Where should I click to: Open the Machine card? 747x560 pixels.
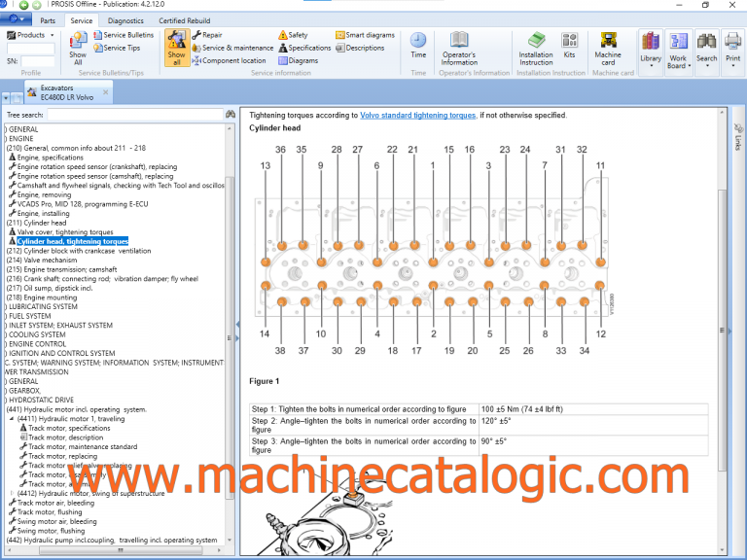(608, 48)
